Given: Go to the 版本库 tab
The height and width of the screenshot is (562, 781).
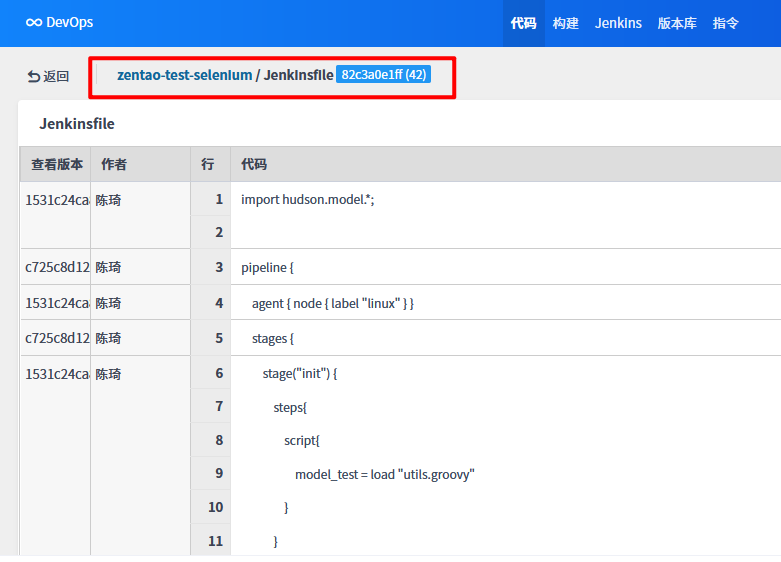Looking at the screenshot, I should click(677, 23).
